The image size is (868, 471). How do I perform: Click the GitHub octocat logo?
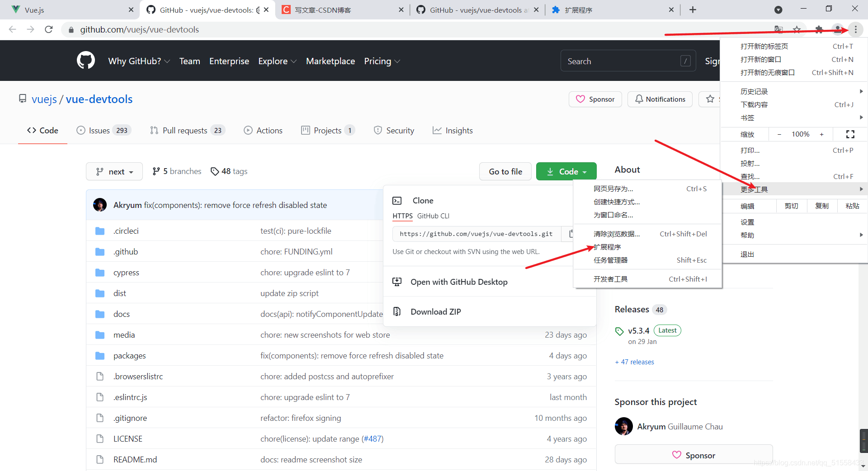pos(86,61)
